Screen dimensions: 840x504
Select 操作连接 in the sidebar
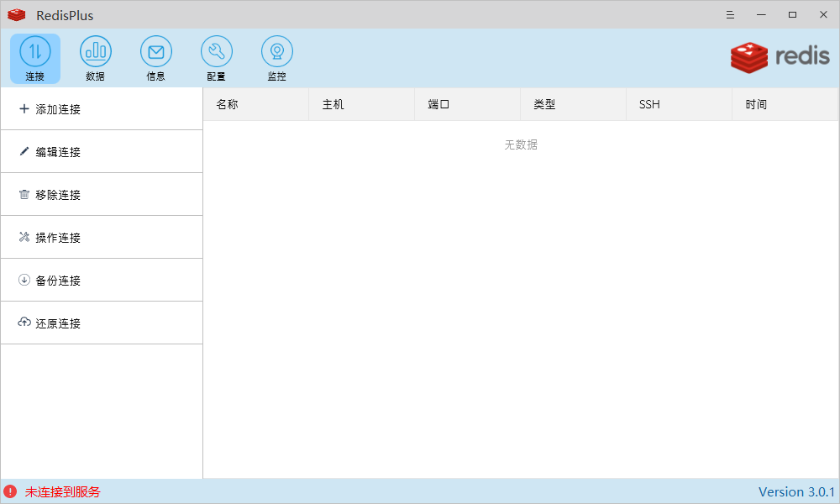(50, 237)
